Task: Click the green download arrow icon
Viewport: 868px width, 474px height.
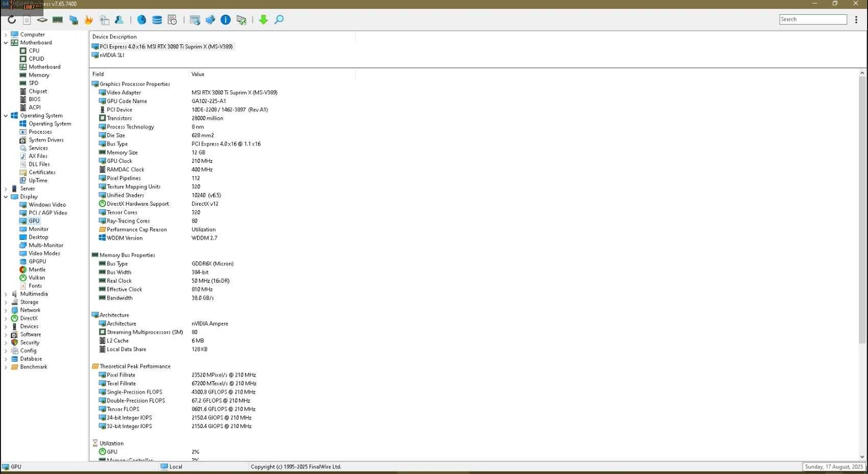Action: [263, 20]
